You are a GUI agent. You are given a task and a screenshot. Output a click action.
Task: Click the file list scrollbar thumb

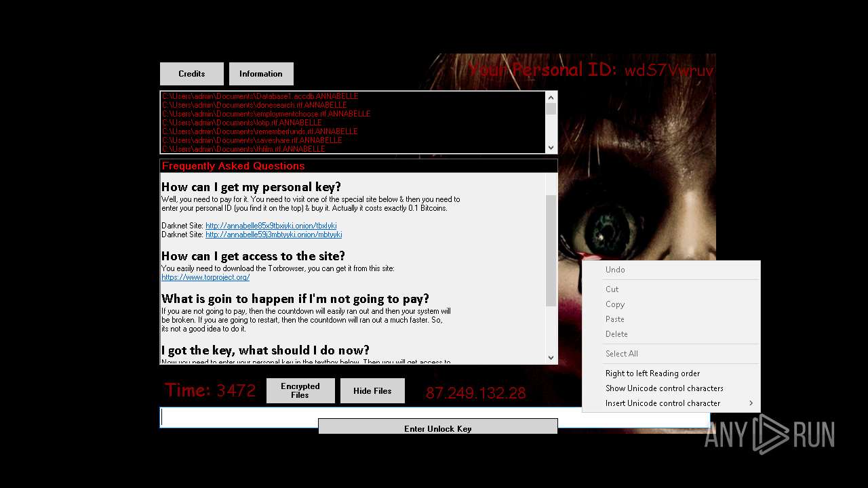pos(551,108)
